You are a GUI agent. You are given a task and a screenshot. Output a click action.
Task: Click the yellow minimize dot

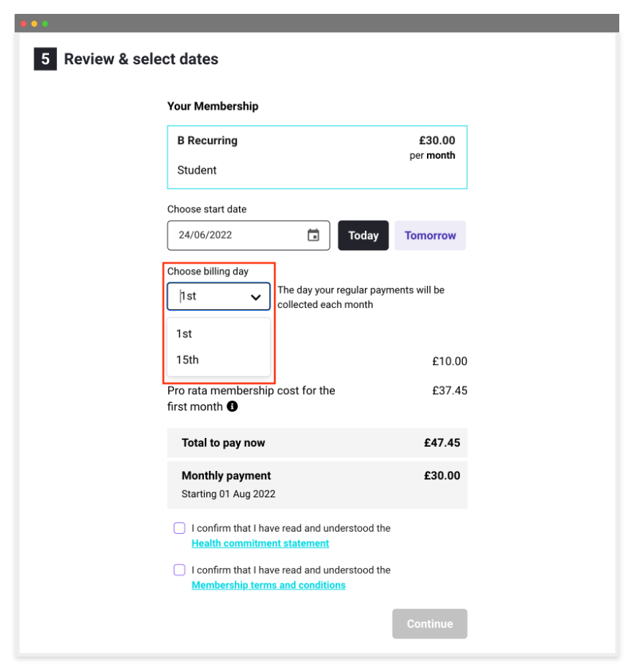click(34, 23)
